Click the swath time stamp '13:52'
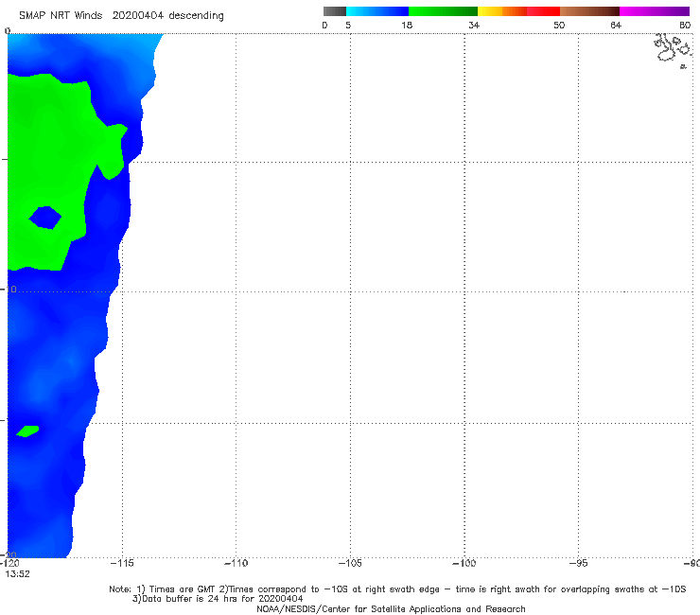Screen dimensions: 700x615 tap(17, 574)
